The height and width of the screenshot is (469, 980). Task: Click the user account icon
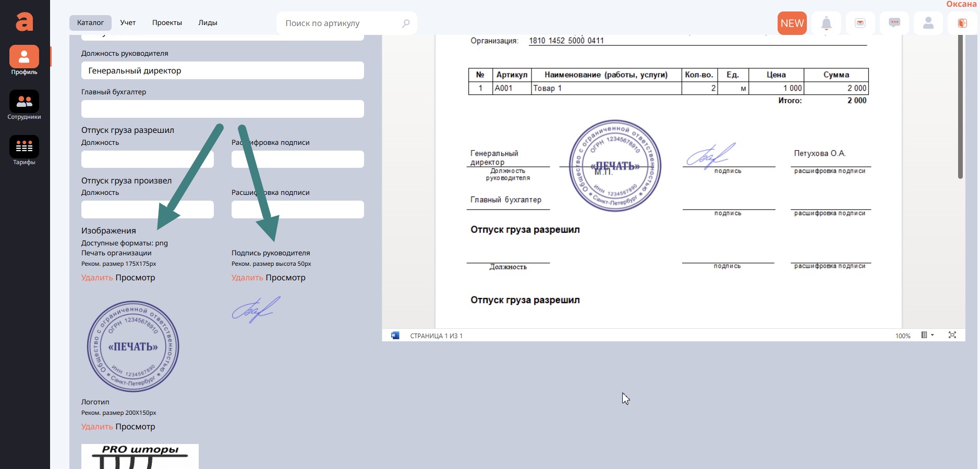(928, 23)
